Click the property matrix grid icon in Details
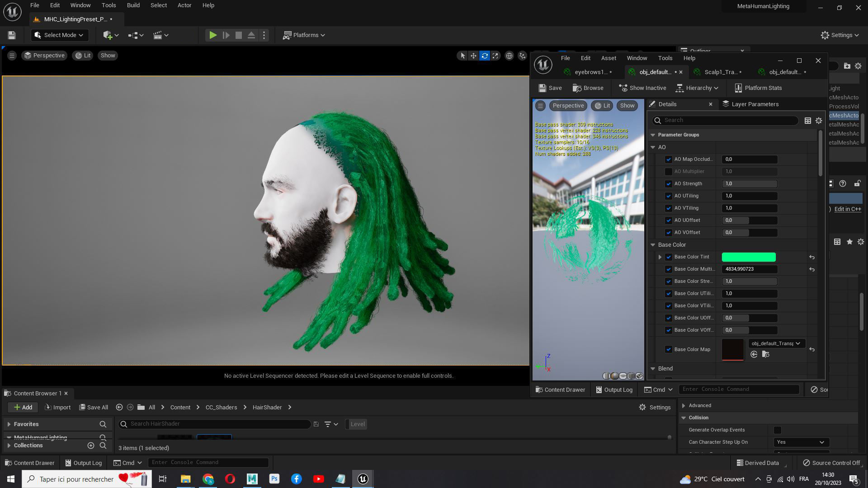868x488 pixels. (807, 121)
